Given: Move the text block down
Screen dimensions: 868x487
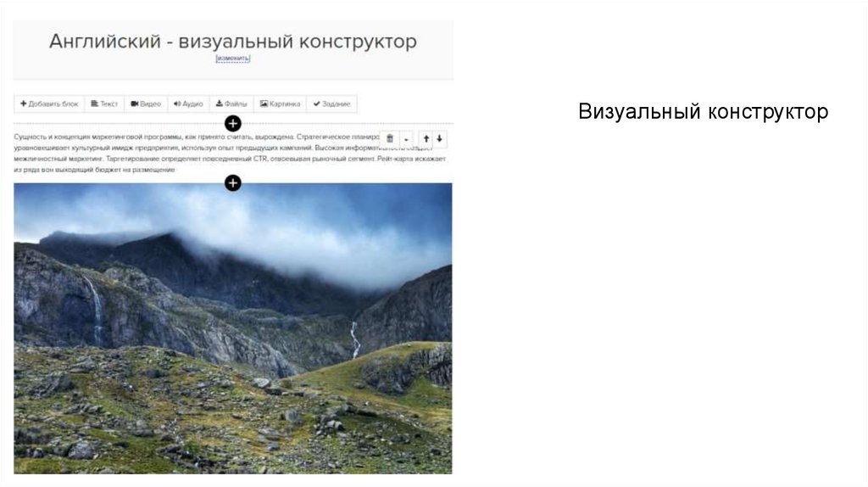Looking at the screenshot, I should [440, 138].
